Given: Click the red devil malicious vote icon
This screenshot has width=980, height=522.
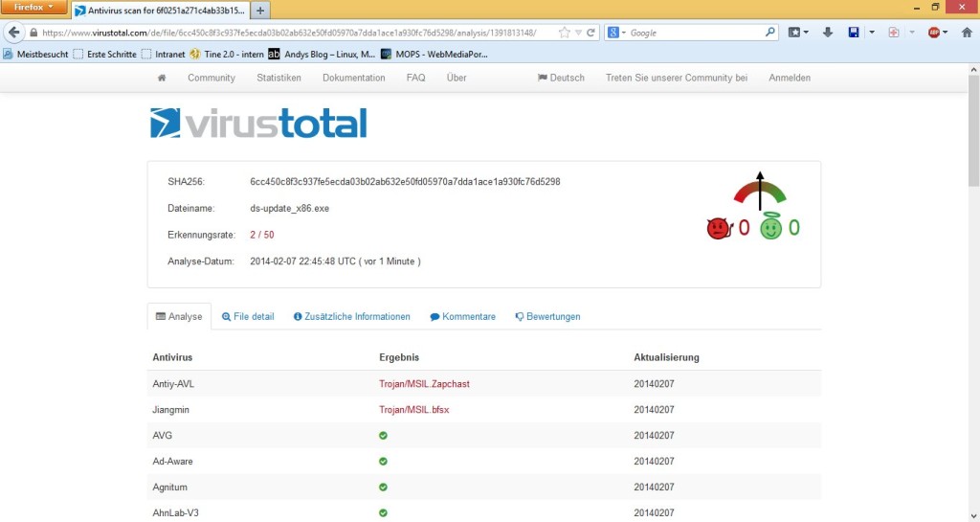Looking at the screenshot, I should point(718,229).
